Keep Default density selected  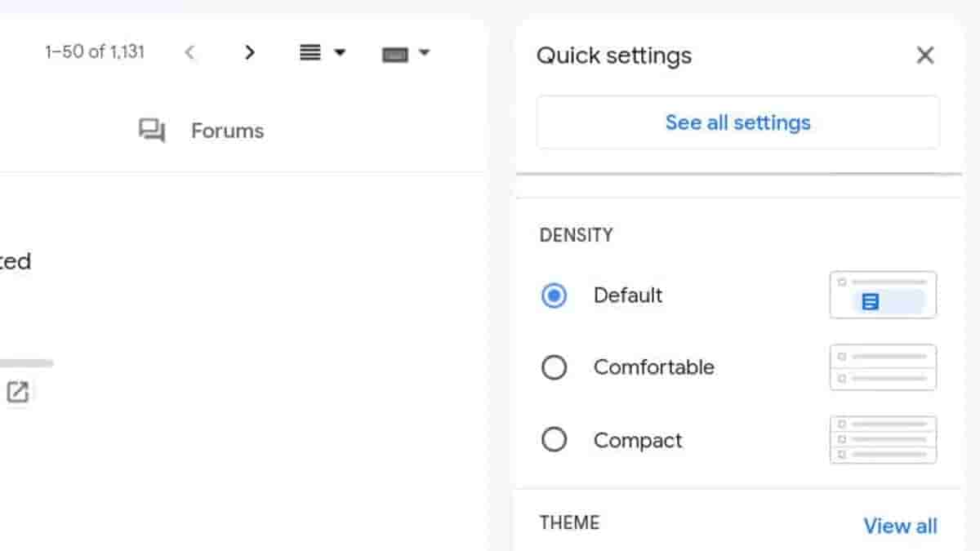(x=555, y=295)
